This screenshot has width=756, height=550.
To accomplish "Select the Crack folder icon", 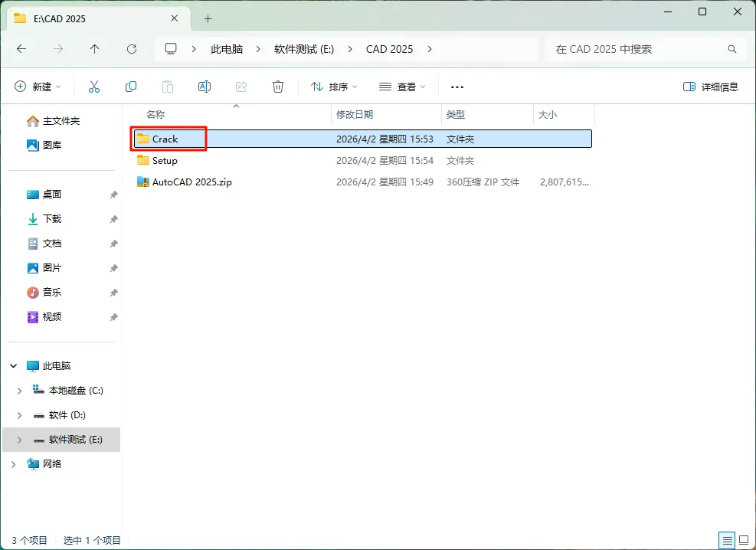I will pos(142,139).
